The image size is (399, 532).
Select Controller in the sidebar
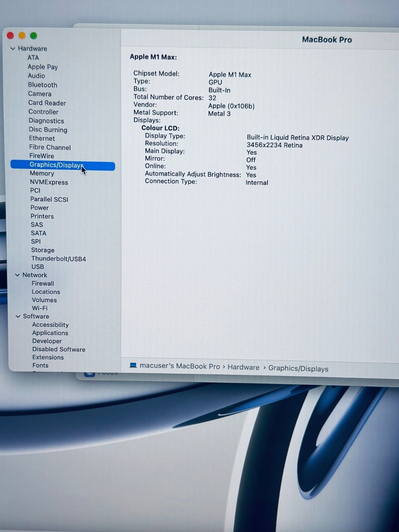pos(44,112)
